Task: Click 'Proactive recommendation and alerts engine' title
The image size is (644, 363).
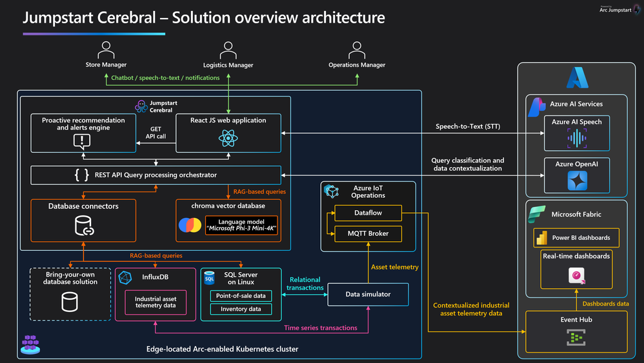Action: 83,124
